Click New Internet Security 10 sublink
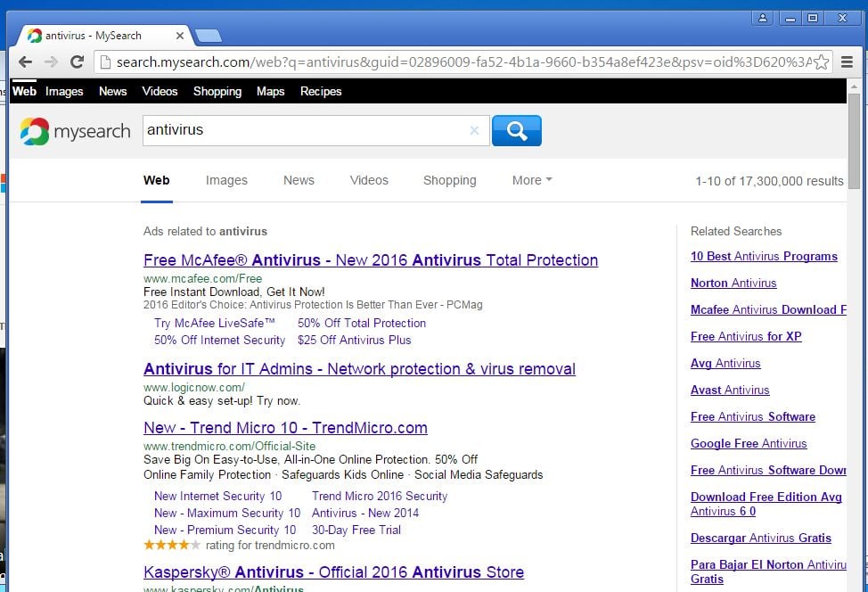The width and height of the screenshot is (868, 592). pyautogui.click(x=218, y=497)
